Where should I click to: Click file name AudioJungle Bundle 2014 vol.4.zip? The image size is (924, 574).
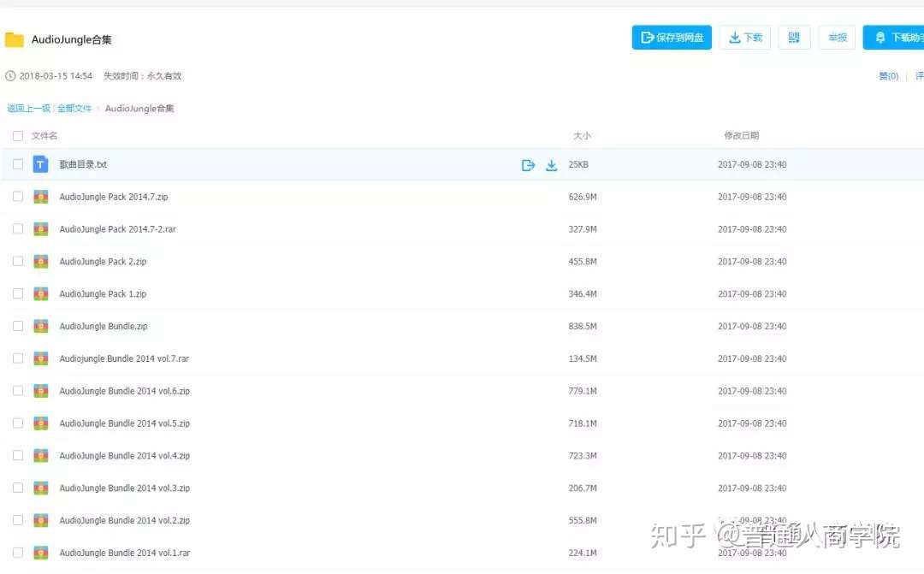[124, 456]
